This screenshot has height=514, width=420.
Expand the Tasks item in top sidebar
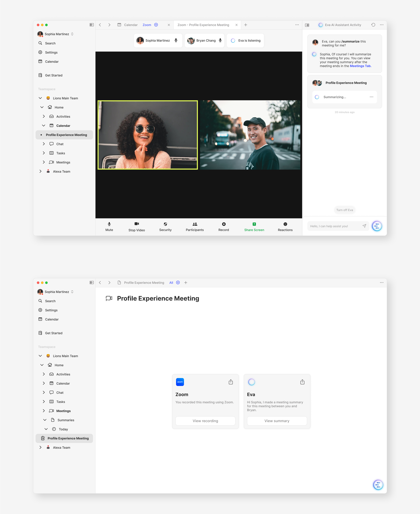tap(44, 153)
